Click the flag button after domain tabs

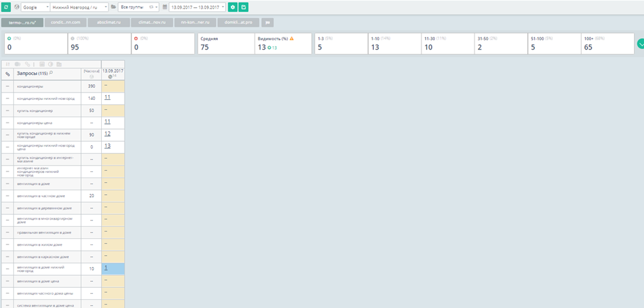267,23
